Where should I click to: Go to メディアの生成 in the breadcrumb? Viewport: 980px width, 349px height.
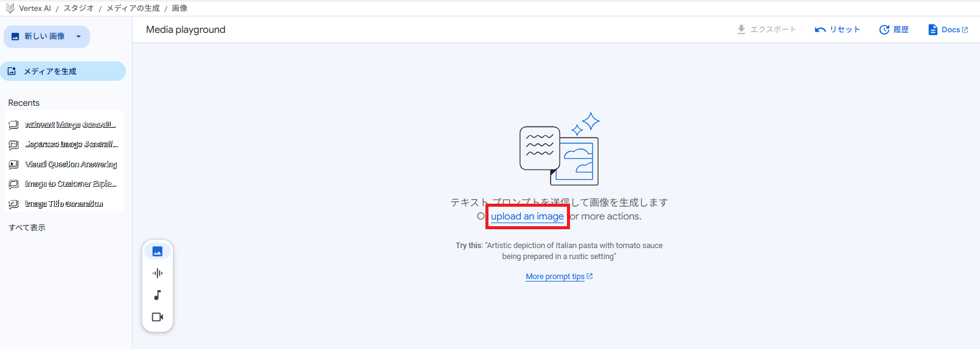(133, 8)
